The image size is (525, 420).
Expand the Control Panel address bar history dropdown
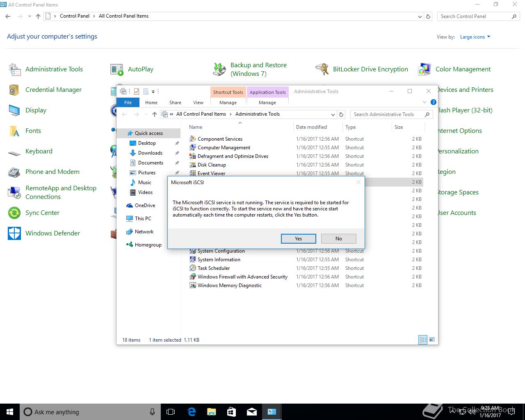(420, 16)
